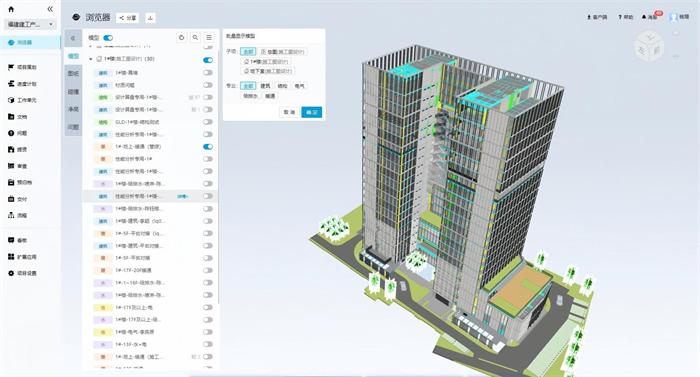
Task: Click 取消 in the batch display dialog
Action: 289,112
